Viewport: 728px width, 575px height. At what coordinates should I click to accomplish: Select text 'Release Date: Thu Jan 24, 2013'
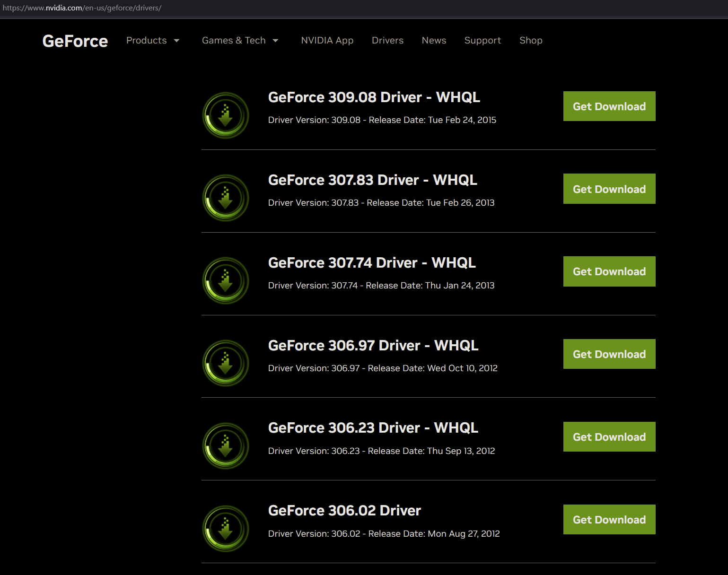430,286
